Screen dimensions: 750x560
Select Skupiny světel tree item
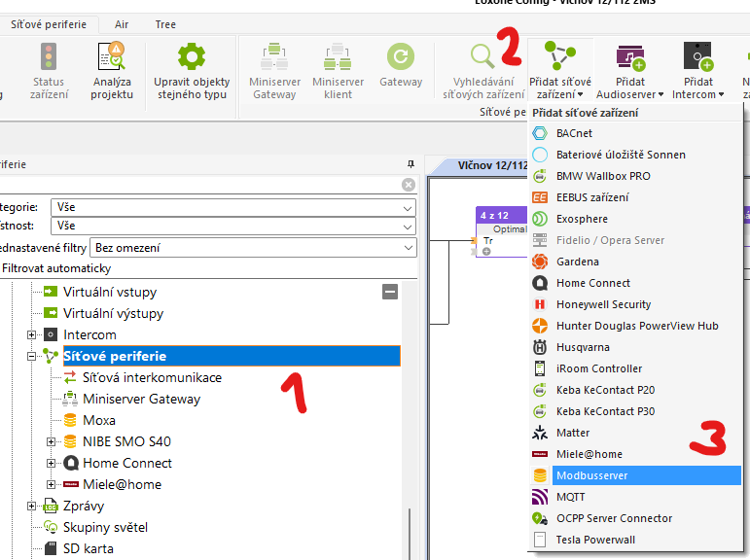105,528
